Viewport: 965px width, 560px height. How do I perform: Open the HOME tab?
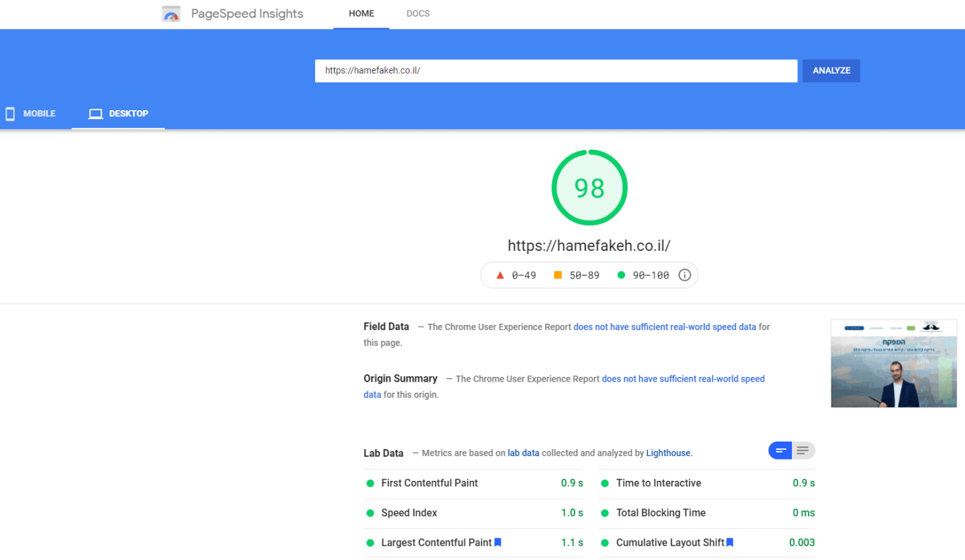click(361, 14)
